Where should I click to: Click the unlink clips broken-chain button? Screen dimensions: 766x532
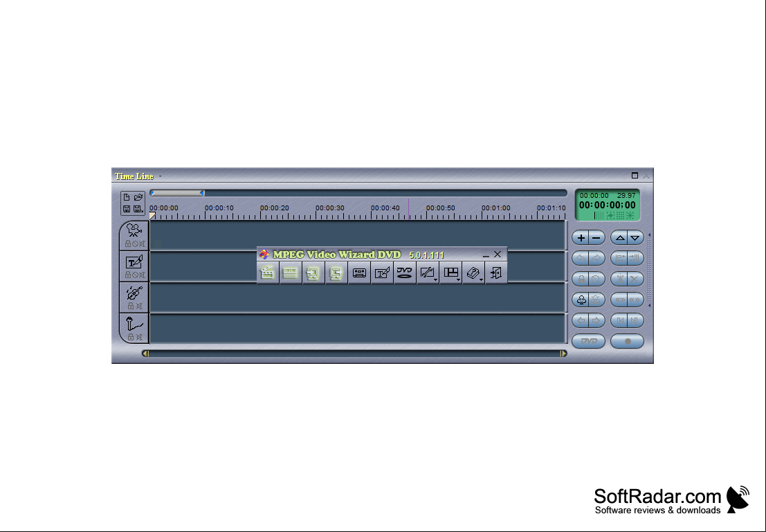[x=635, y=300]
